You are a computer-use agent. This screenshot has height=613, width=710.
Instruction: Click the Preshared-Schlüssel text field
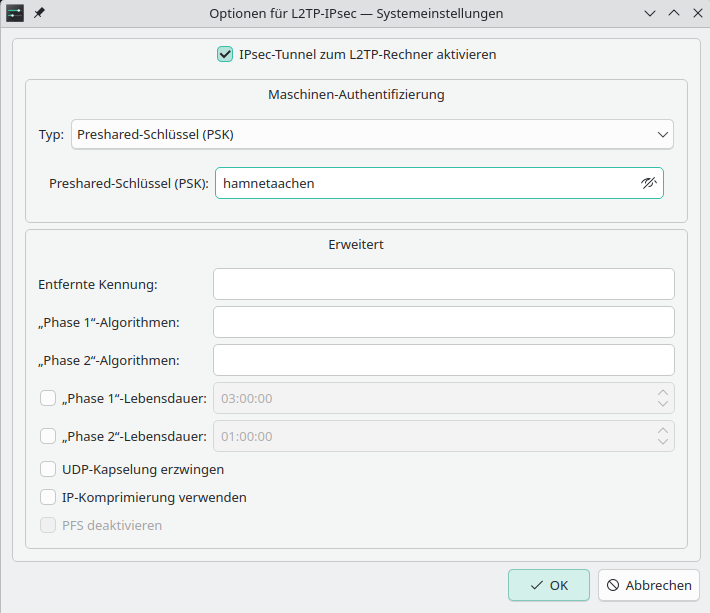tap(425, 183)
